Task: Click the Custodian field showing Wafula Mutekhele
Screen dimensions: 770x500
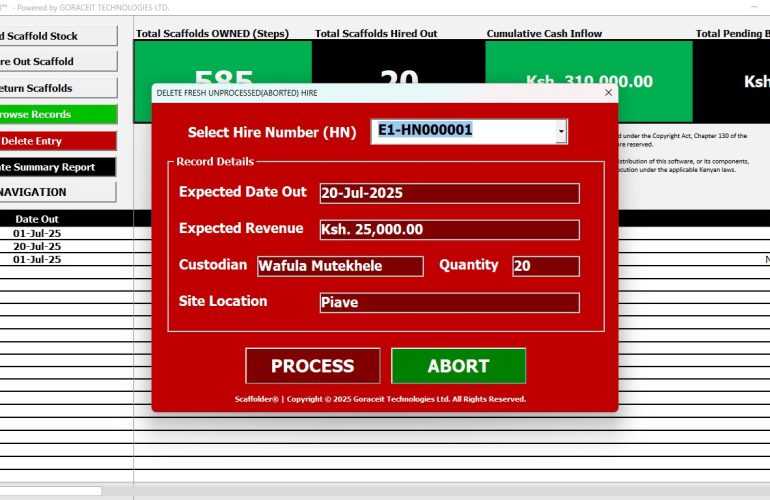Action: coord(340,266)
